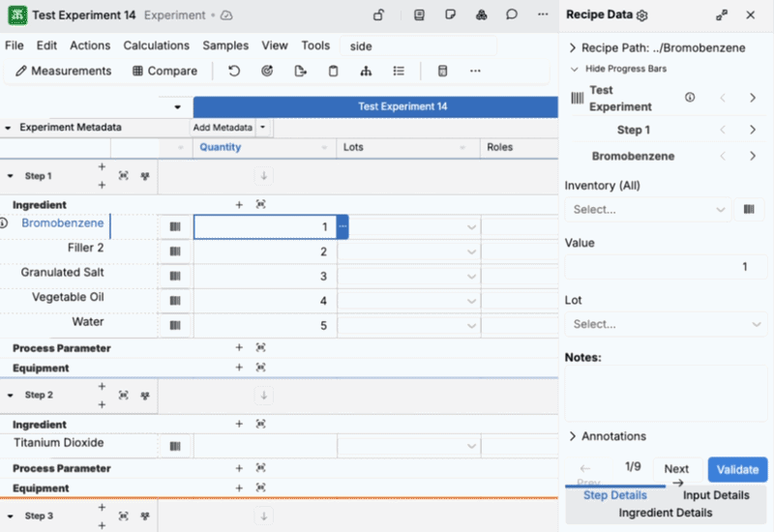Click the Compare button
The width and height of the screenshot is (774, 532).
[165, 71]
